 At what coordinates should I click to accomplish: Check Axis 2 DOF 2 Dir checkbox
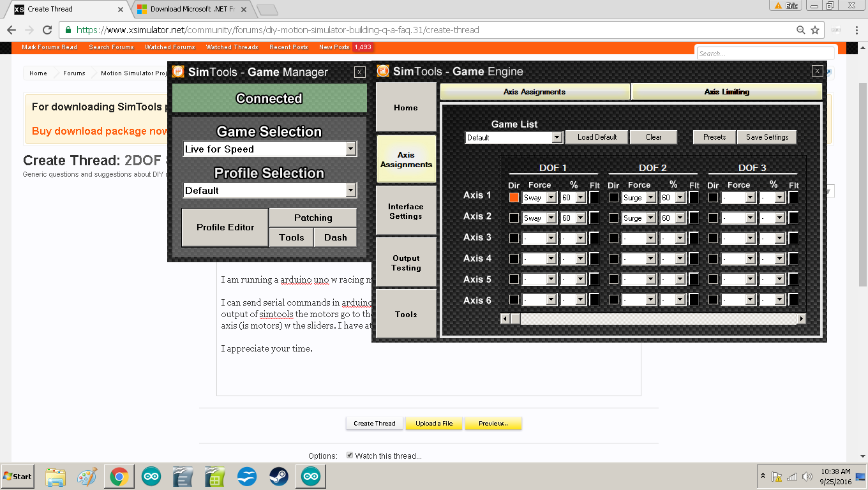click(x=613, y=218)
